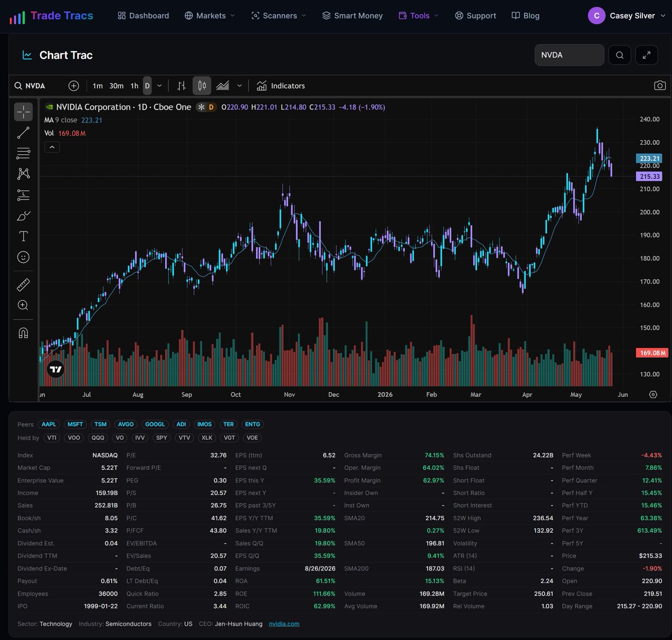Image resolution: width=672 pixels, height=640 pixels.
Task: Select the 1h timeframe
Action: 134,86
